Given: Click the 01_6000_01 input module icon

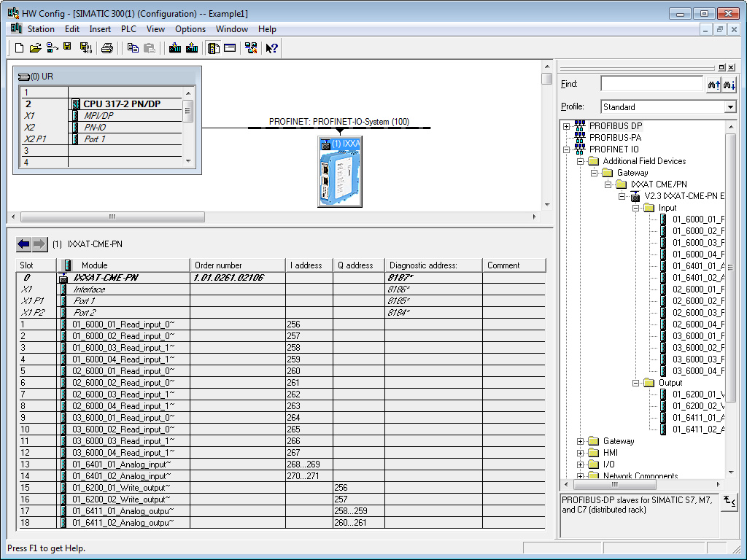Looking at the screenshot, I should pos(663,219).
